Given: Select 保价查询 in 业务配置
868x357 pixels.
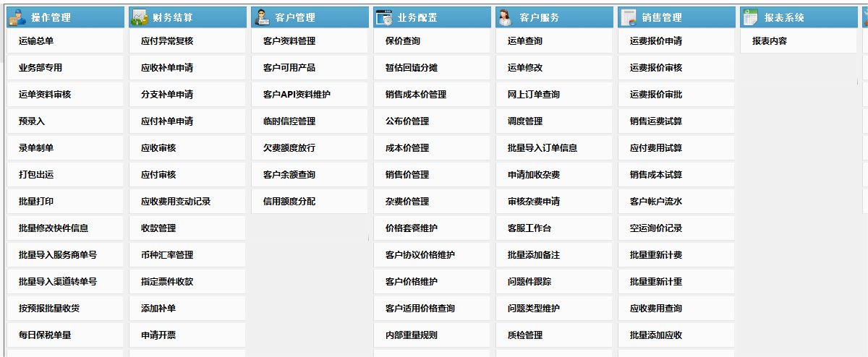Looking at the screenshot, I should pos(403,41).
